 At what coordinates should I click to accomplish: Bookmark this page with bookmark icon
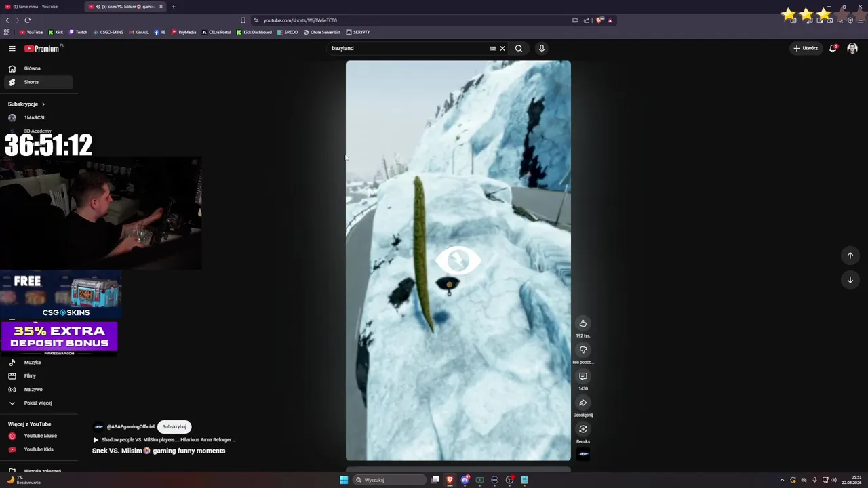[x=243, y=20]
